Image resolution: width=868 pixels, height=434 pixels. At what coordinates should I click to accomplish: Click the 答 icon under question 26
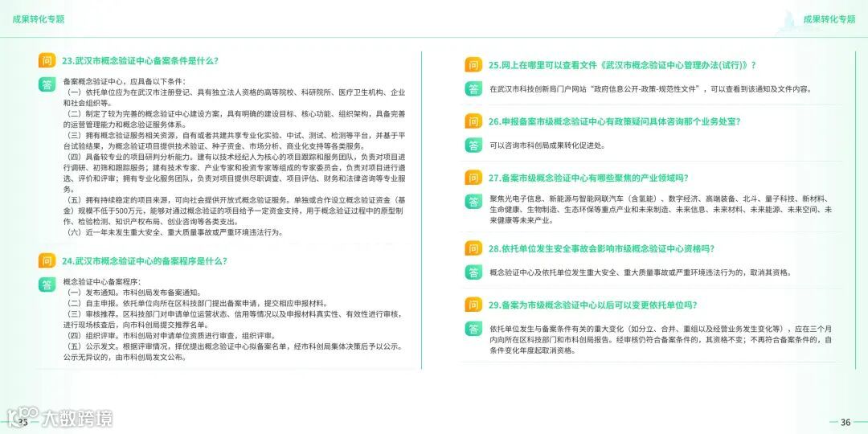473,145
